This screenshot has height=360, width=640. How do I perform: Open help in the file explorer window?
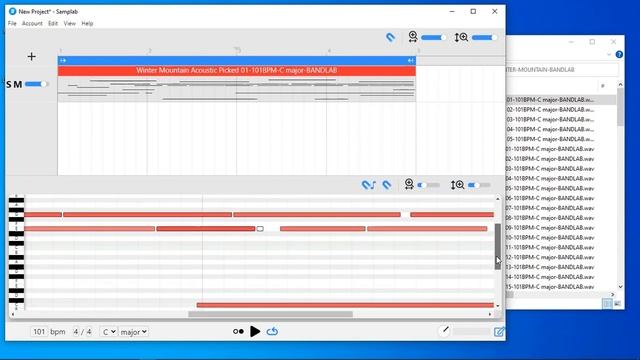point(619,54)
